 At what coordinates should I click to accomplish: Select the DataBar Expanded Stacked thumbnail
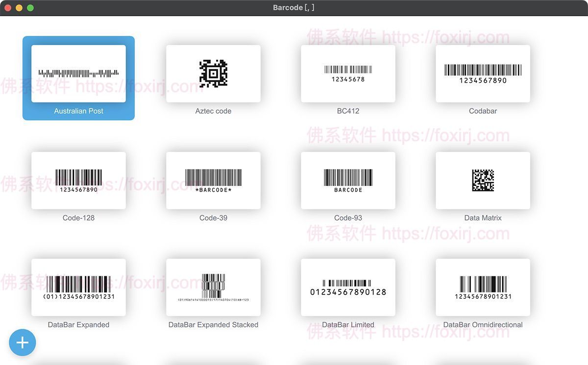[x=213, y=287]
